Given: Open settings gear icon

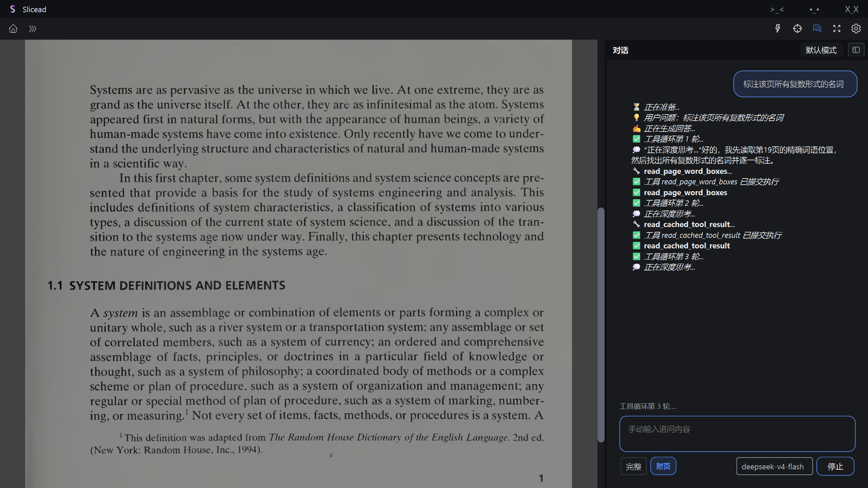Looking at the screenshot, I should (x=856, y=28).
